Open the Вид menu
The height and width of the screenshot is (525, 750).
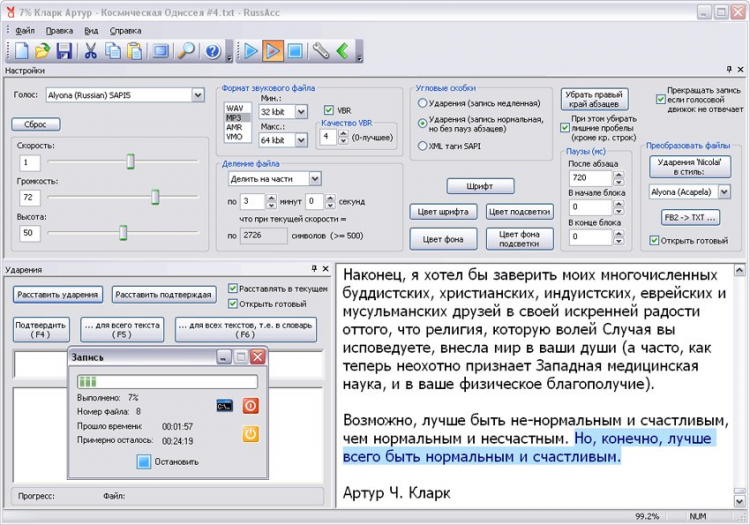91,31
